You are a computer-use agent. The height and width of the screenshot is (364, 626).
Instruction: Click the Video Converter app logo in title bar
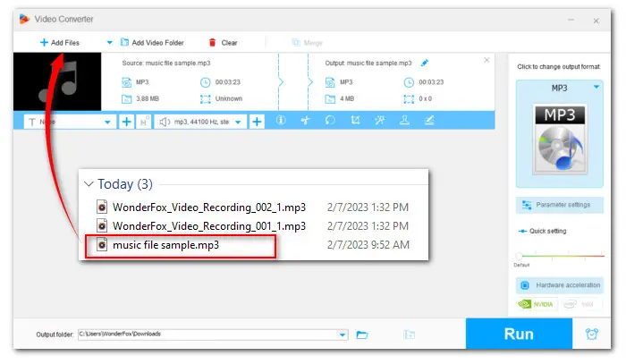click(24, 19)
